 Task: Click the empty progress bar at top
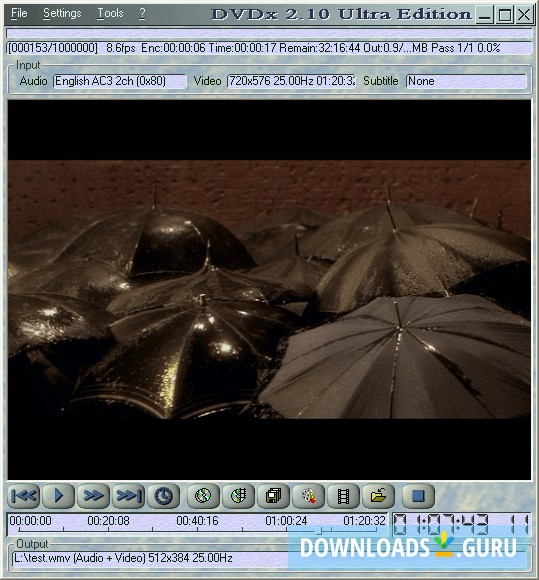tap(269, 34)
